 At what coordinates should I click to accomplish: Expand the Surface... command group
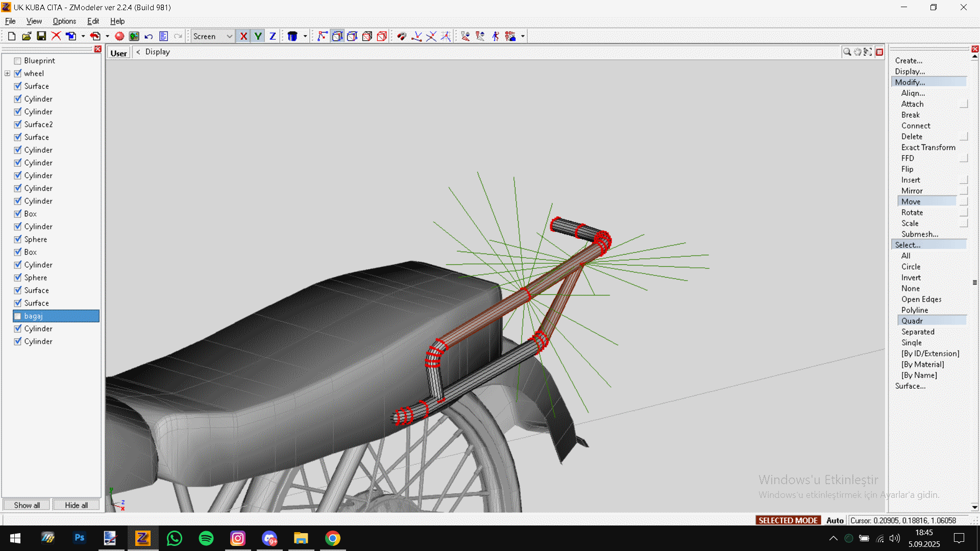coord(910,386)
